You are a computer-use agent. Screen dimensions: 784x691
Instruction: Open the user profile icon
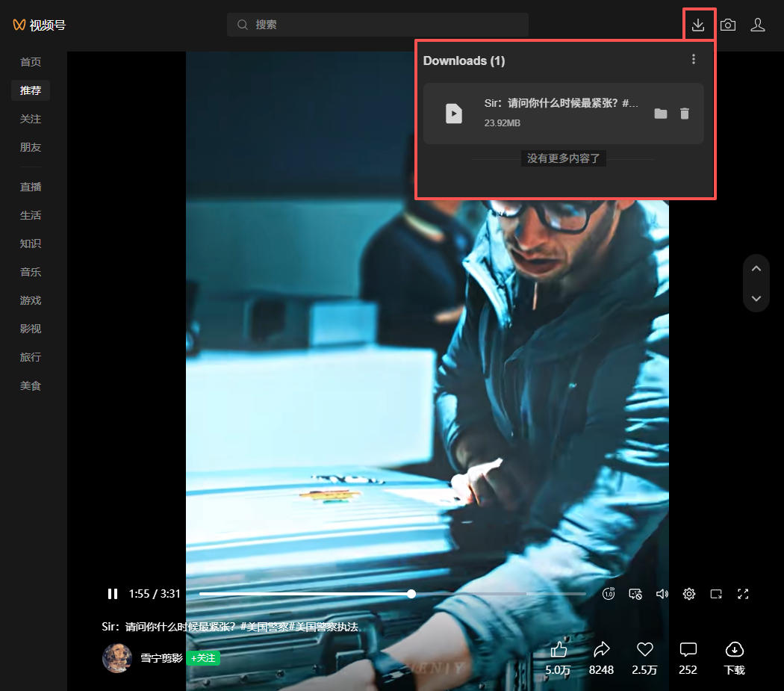758,25
